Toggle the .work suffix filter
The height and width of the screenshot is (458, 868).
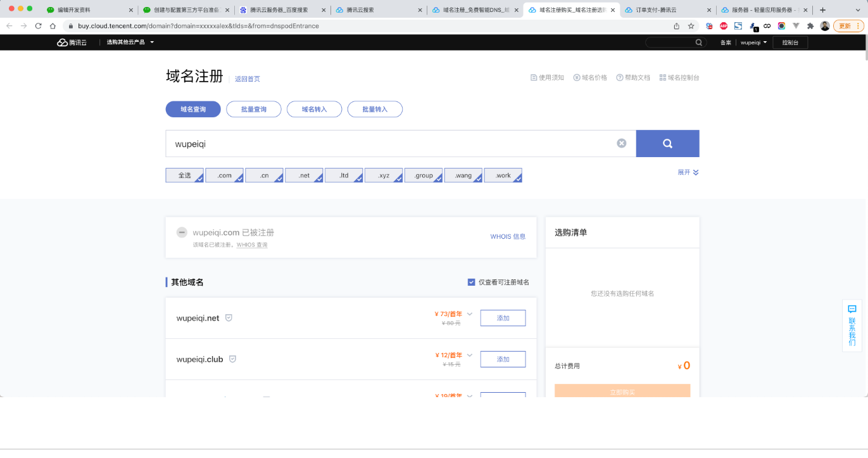point(503,175)
